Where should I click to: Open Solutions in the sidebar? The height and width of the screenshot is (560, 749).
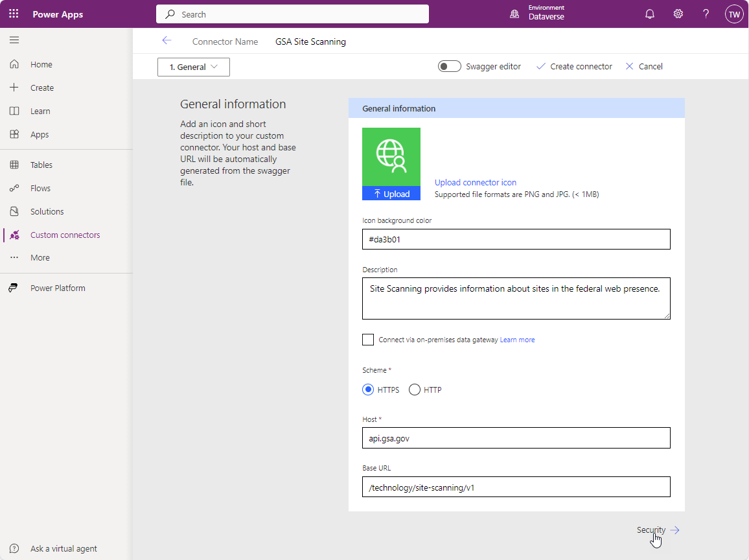pos(47,212)
